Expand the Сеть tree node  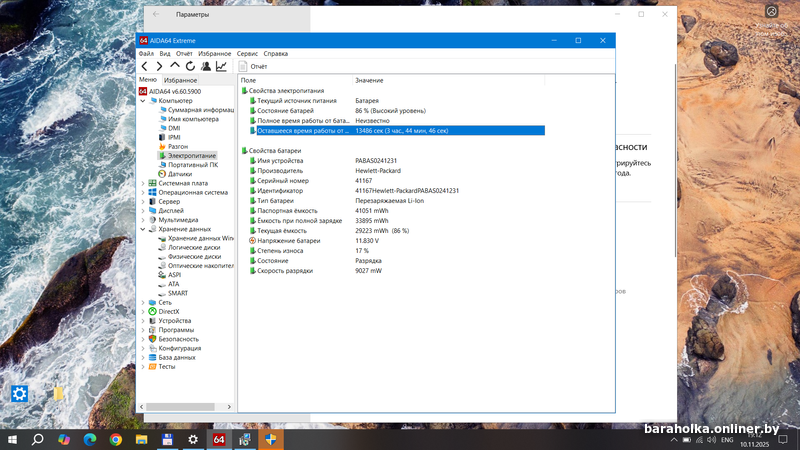pos(143,302)
